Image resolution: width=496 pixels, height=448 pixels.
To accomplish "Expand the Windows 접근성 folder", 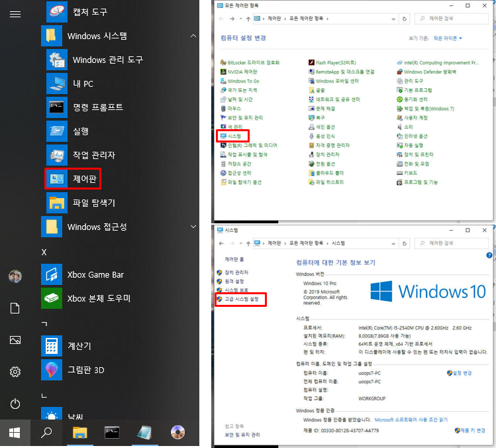I will [193, 227].
